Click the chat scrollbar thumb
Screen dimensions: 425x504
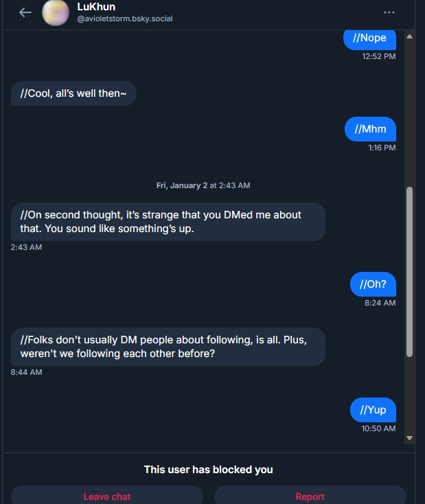click(410, 271)
